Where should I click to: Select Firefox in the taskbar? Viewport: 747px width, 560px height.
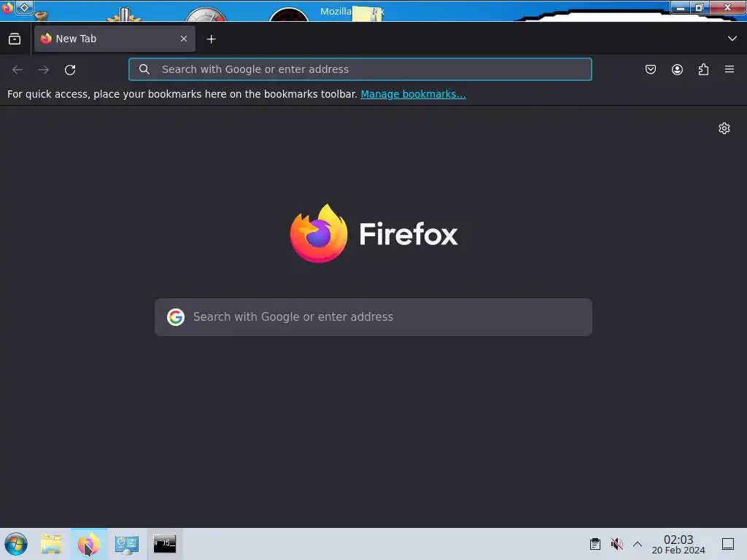coord(89,544)
